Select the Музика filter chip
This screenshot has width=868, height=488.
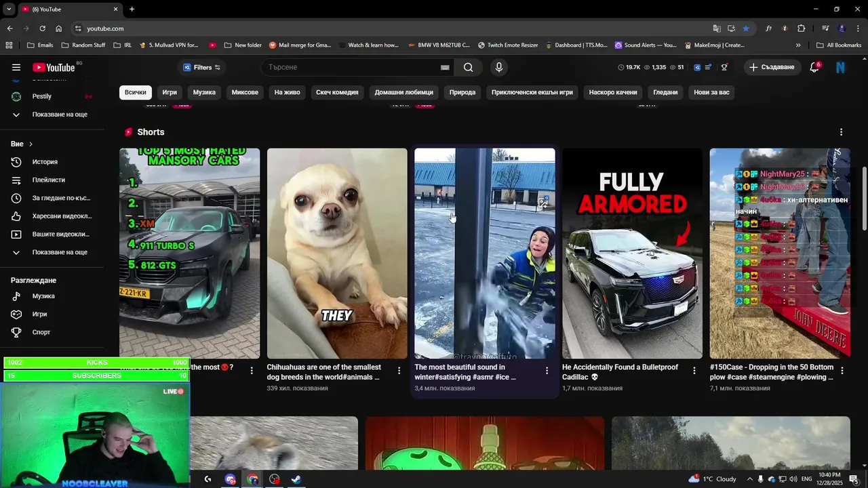click(x=204, y=92)
